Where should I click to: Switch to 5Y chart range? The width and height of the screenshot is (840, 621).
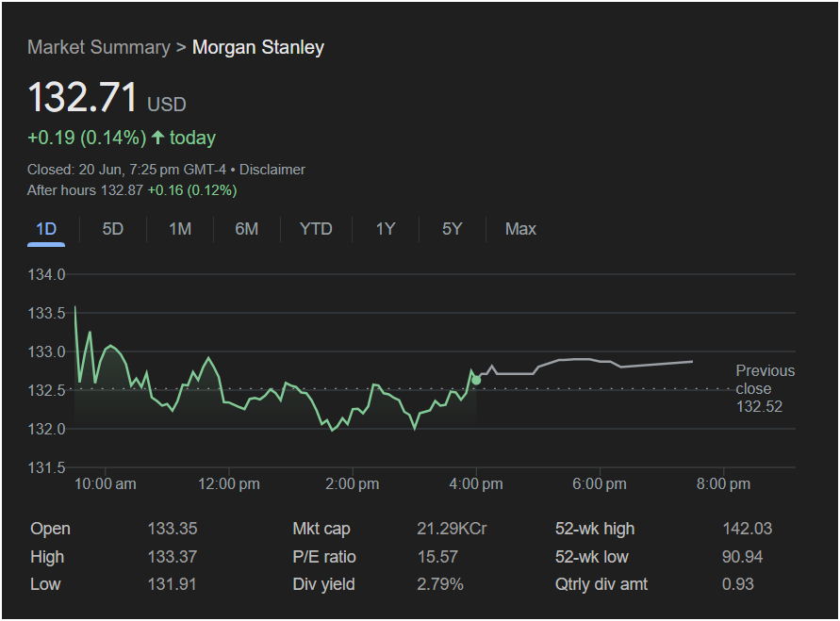pos(453,229)
